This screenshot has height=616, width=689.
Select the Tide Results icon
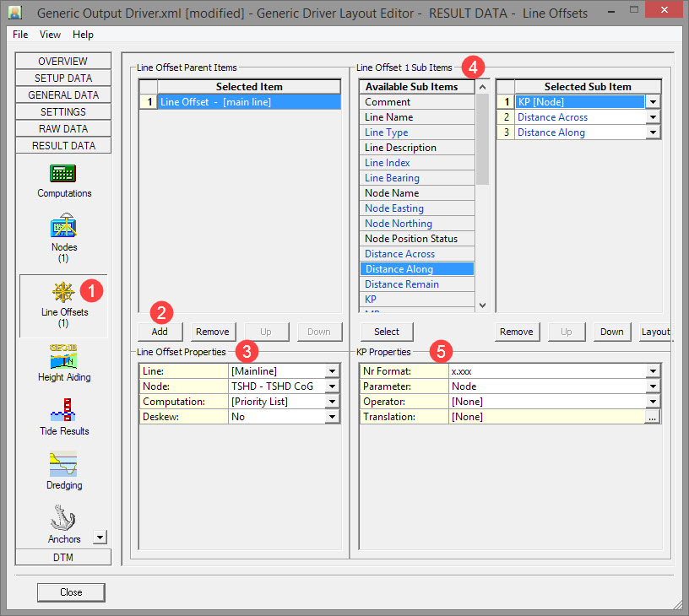click(x=63, y=411)
